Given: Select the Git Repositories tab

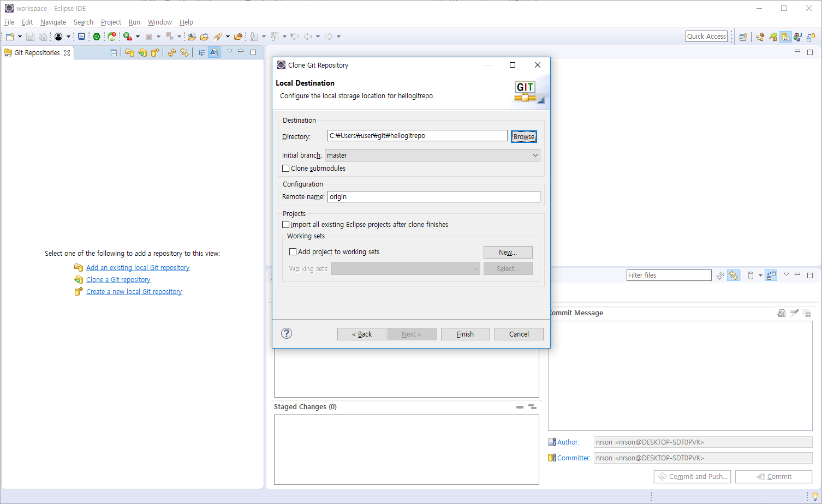Looking at the screenshot, I should click(x=37, y=53).
